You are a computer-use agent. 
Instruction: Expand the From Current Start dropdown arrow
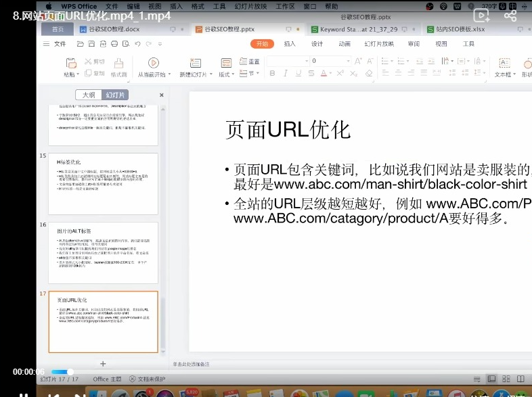click(x=169, y=74)
